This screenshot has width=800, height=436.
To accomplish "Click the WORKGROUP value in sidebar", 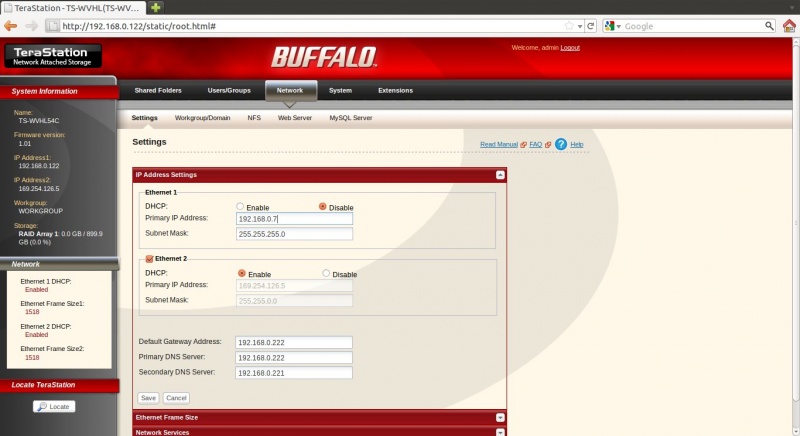I will pyautogui.click(x=41, y=211).
